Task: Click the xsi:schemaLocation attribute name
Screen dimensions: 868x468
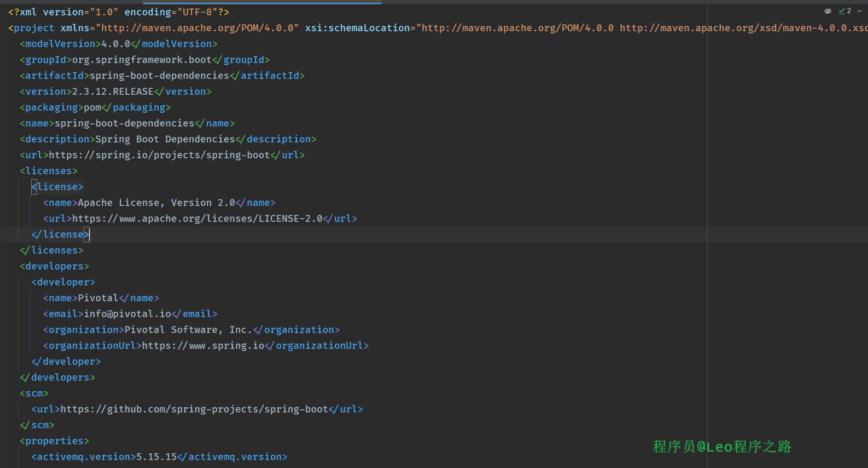Action: click(x=357, y=28)
